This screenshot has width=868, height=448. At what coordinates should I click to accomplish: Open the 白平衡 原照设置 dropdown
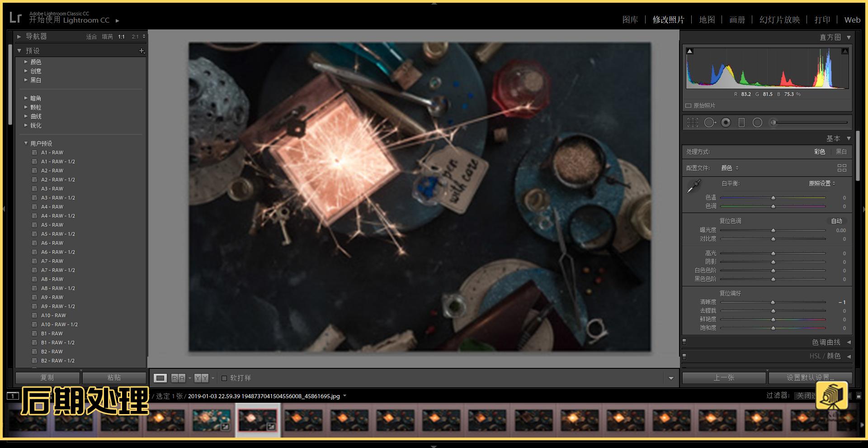(822, 183)
